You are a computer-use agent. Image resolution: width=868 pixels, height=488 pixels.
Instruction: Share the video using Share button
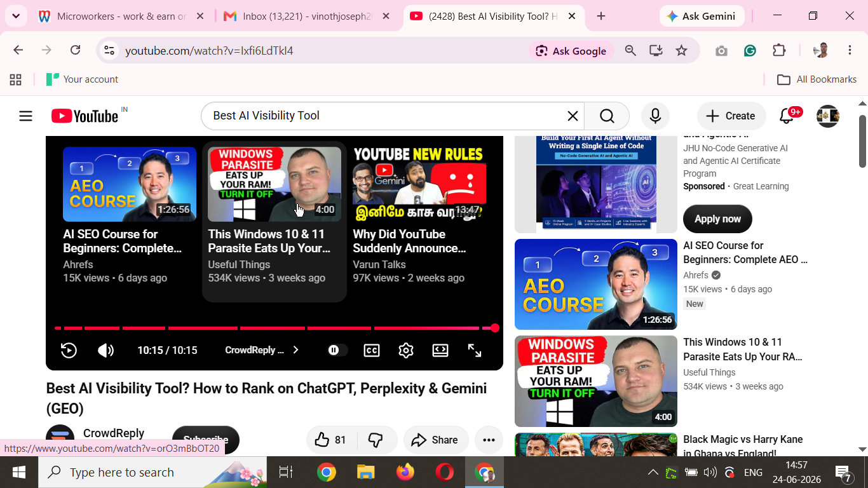[x=435, y=440]
